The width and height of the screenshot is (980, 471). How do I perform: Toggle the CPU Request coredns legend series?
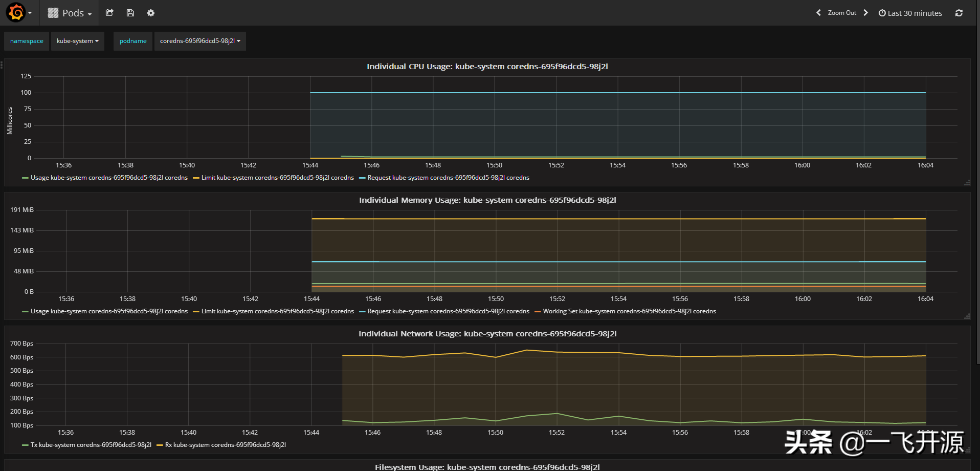coord(449,178)
